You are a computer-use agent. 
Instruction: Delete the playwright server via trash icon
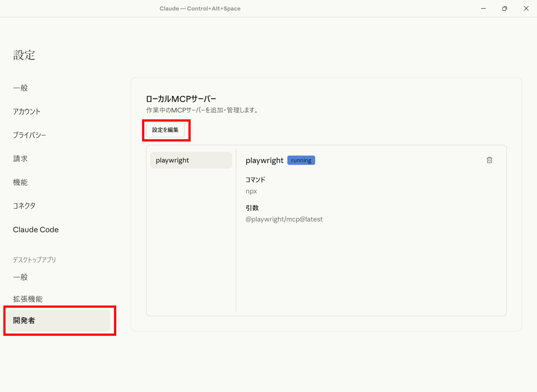click(489, 160)
